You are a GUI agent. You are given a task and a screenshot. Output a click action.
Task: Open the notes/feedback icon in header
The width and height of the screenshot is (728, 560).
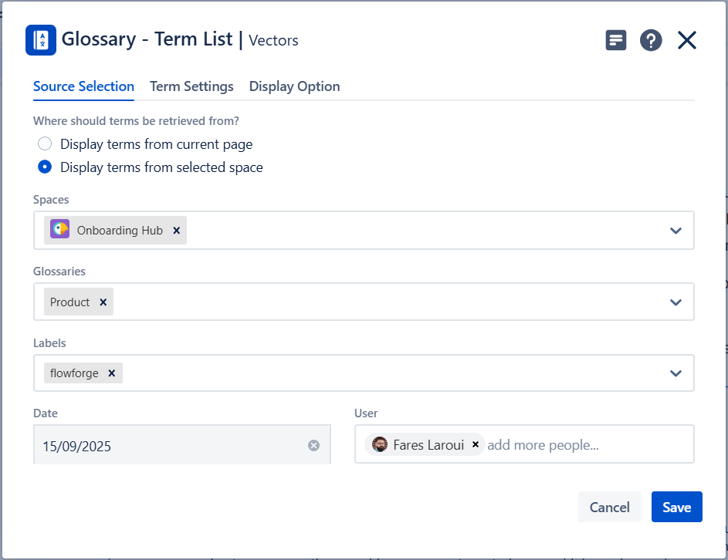point(615,40)
